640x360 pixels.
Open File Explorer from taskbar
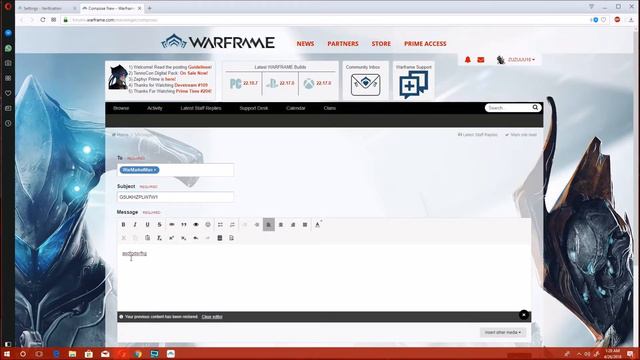click(x=72, y=354)
